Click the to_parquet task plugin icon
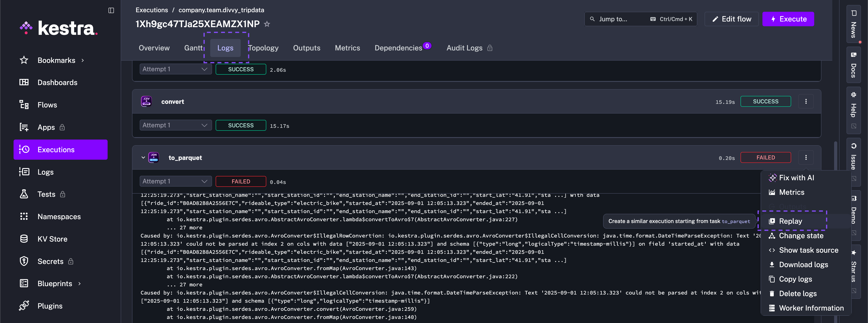Image resolution: width=868 pixels, height=323 pixels. [154, 157]
